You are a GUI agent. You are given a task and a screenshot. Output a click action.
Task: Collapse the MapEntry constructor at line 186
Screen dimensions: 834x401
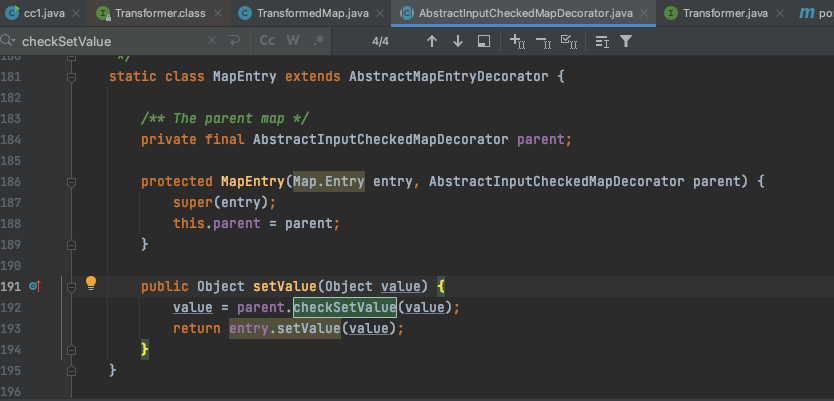tap(71, 182)
